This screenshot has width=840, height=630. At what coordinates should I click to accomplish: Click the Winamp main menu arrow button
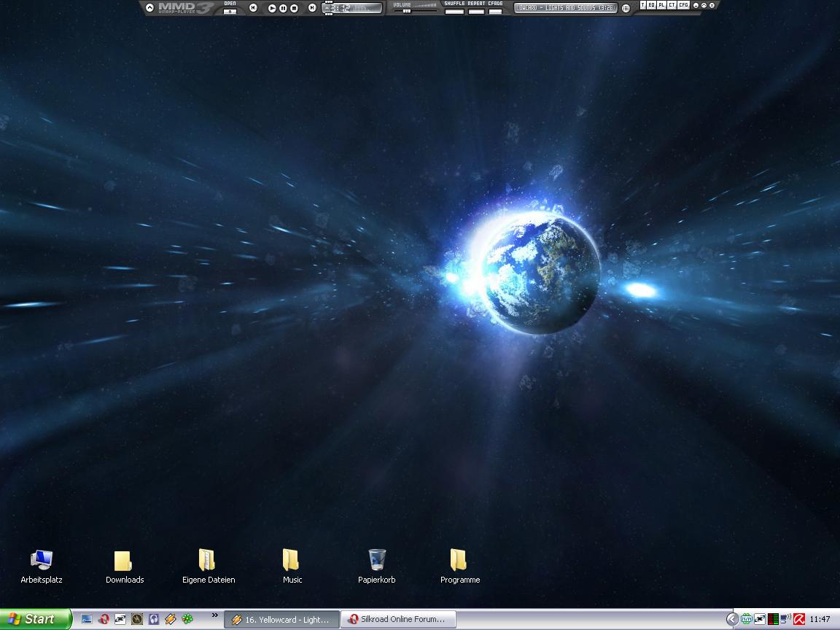pos(149,8)
